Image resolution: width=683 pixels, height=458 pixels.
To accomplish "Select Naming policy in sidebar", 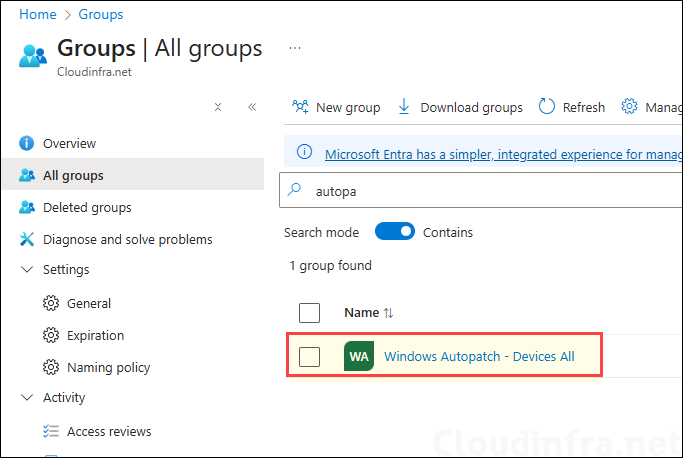I will tap(108, 367).
